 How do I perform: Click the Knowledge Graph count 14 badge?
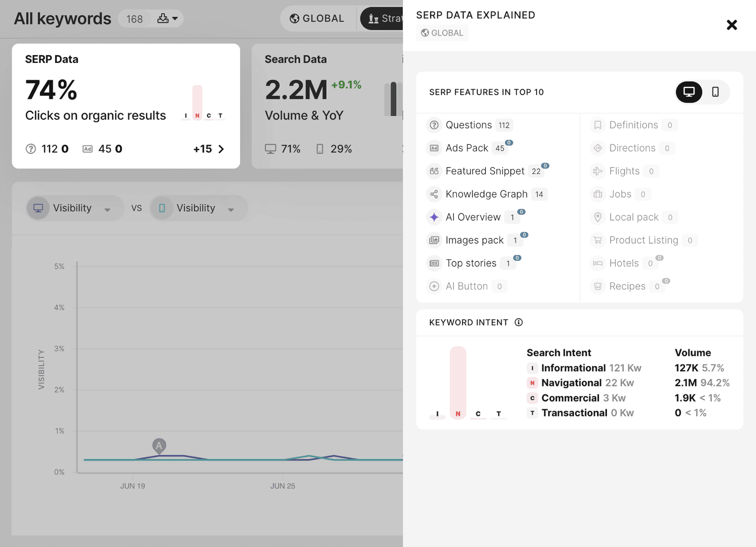539,194
